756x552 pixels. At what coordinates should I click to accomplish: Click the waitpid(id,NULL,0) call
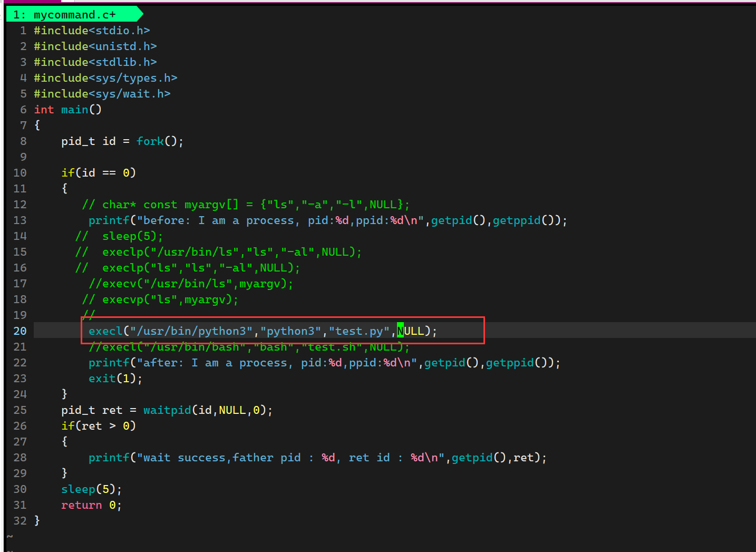coord(205,410)
